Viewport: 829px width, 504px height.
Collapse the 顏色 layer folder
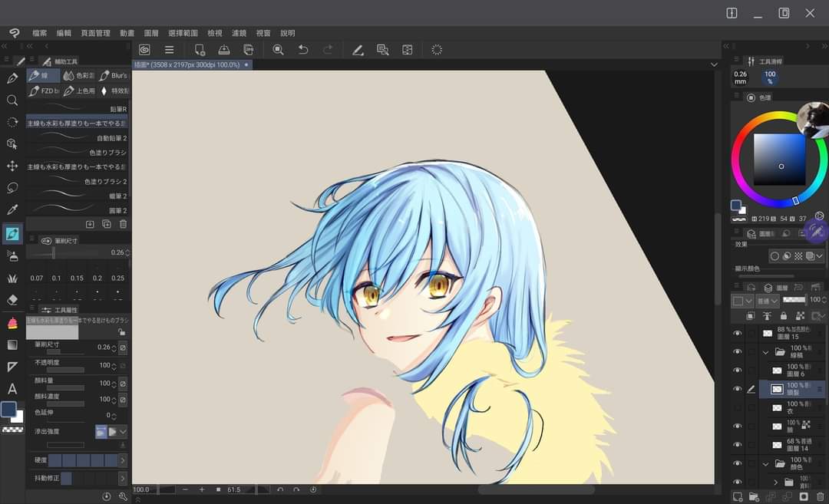pos(765,464)
